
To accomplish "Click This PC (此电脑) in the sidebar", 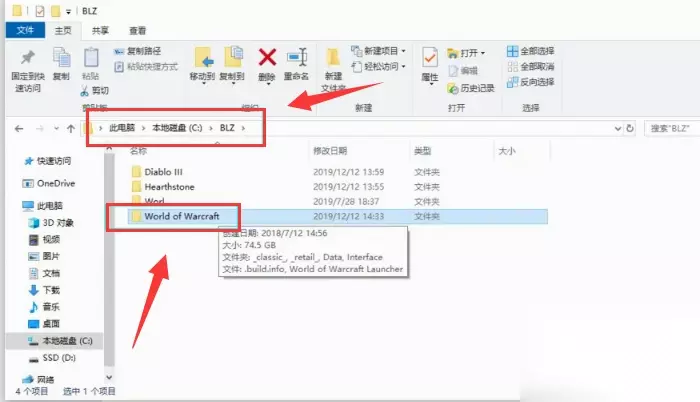I will click(50, 205).
